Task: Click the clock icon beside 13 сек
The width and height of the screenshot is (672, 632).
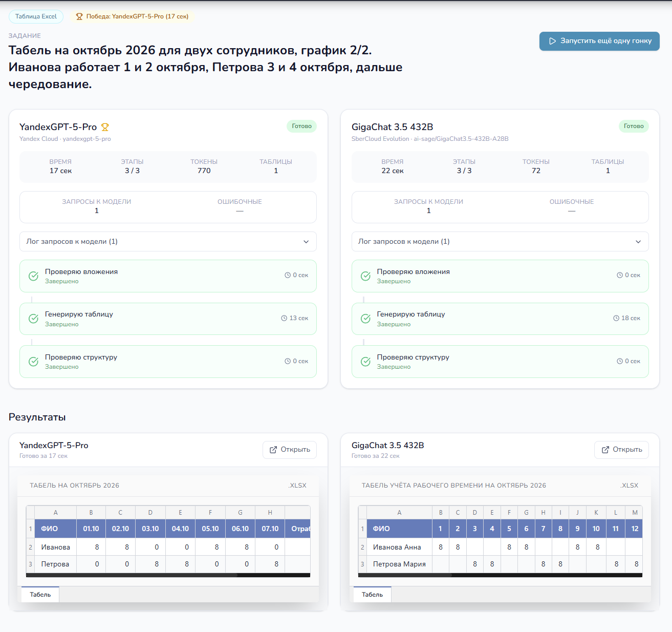Action: click(284, 318)
